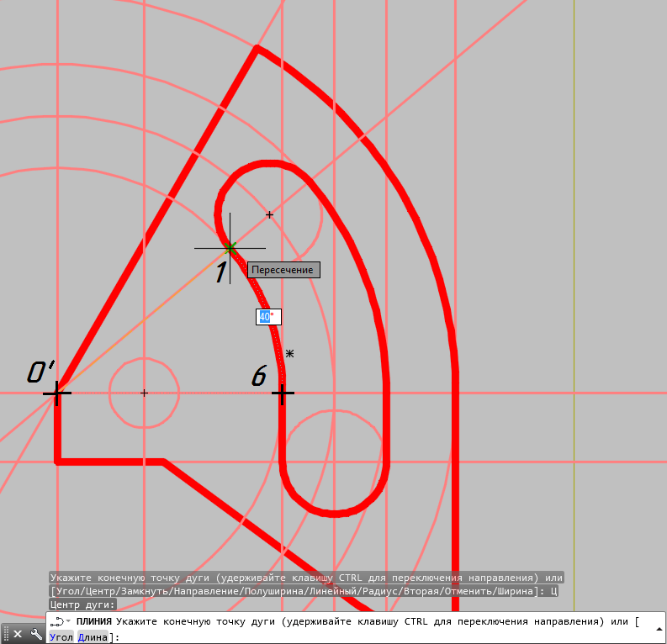Choose the "Угол" option in command prompt
Screen dimensions: 667x644
click(61, 638)
